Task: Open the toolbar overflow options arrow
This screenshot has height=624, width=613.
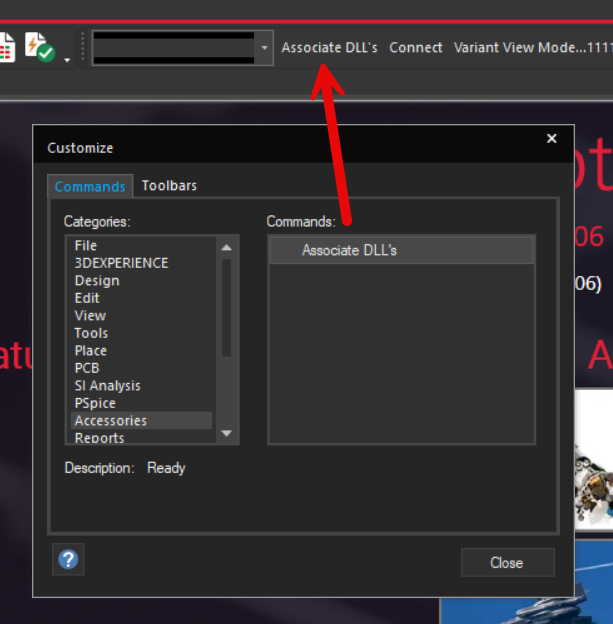Action: point(67,60)
